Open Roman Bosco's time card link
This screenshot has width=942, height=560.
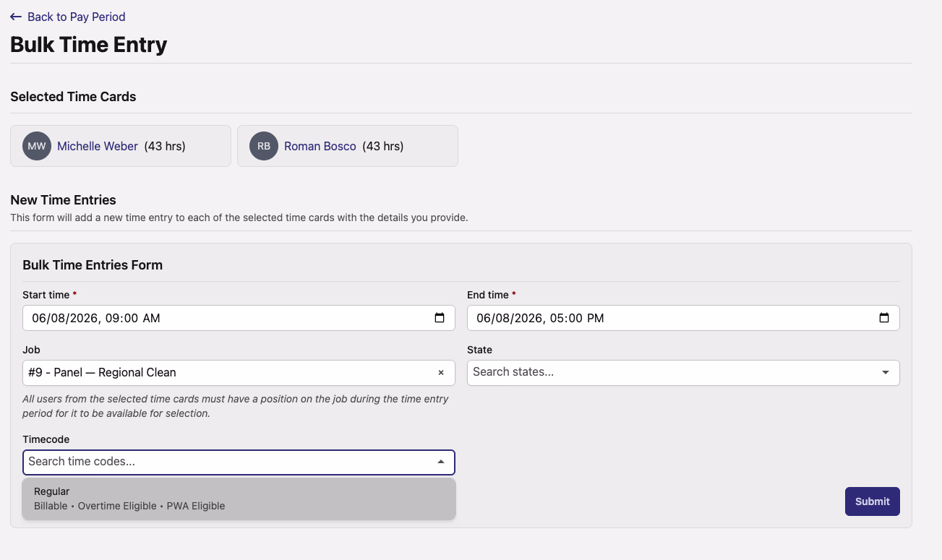click(320, 146)
